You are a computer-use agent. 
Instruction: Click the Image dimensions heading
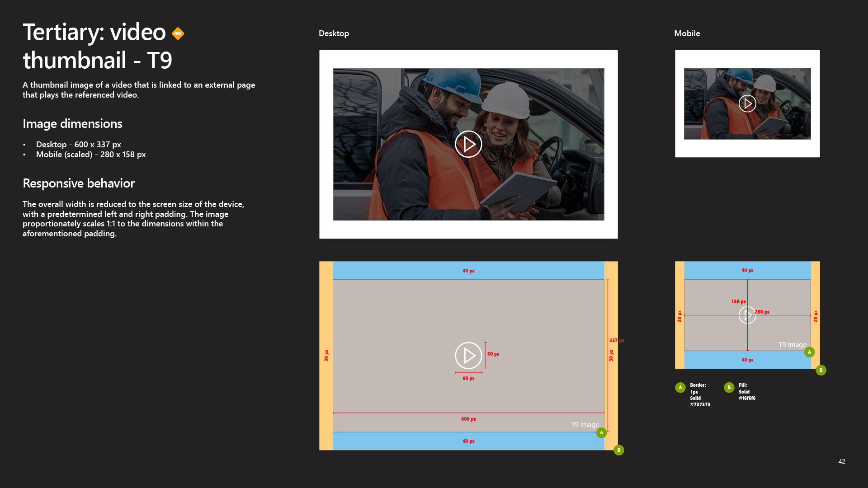click(72, 124)
